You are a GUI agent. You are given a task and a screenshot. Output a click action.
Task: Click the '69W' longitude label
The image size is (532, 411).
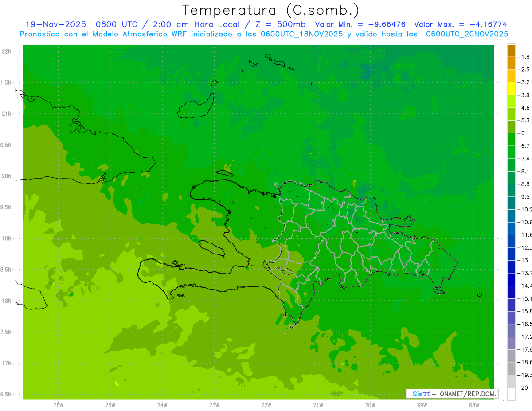point(422,405)
